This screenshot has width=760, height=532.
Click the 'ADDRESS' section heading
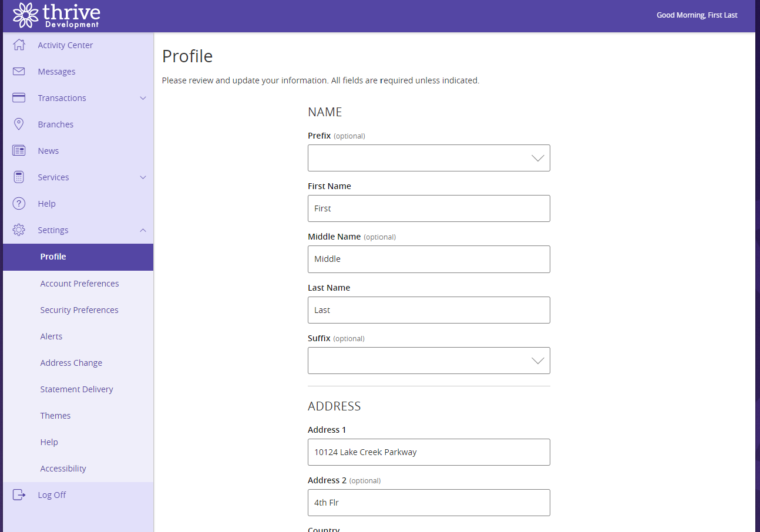pyautogui.click(x=334, y=406)
